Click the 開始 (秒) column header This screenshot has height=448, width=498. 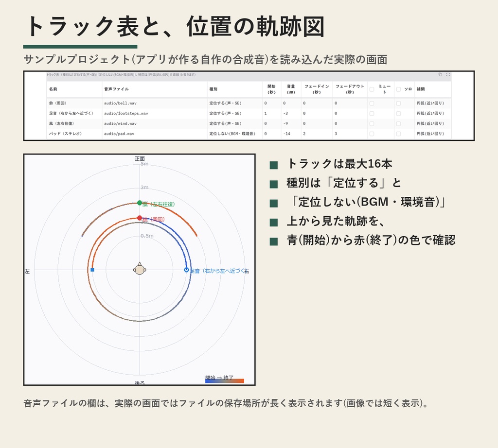[x=271, y=89]
